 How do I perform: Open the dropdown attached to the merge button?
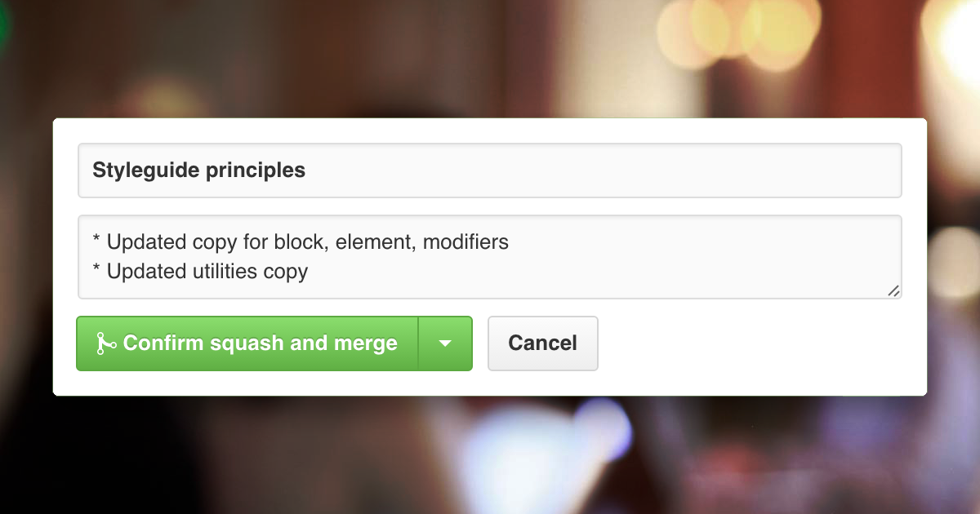coord(446,343)
